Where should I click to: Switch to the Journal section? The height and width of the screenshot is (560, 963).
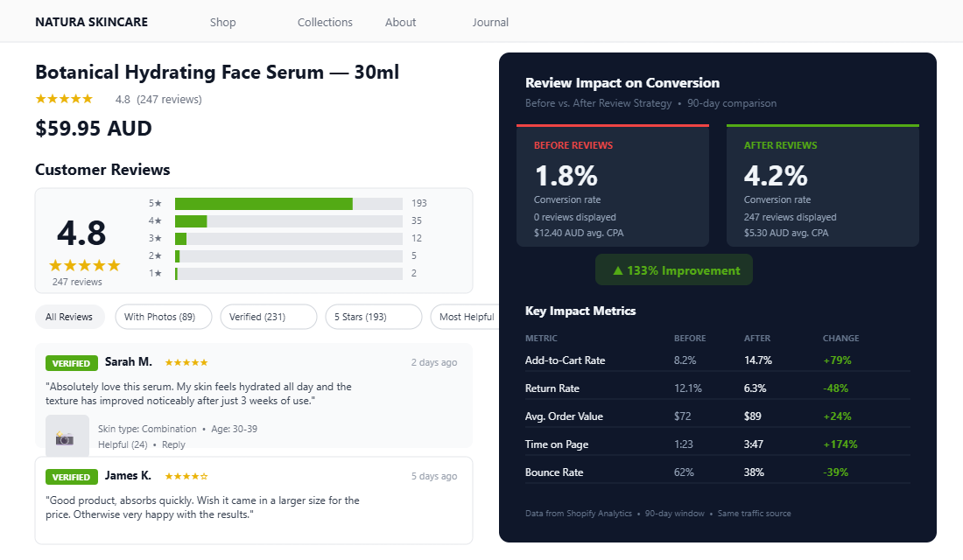point(490,22)
